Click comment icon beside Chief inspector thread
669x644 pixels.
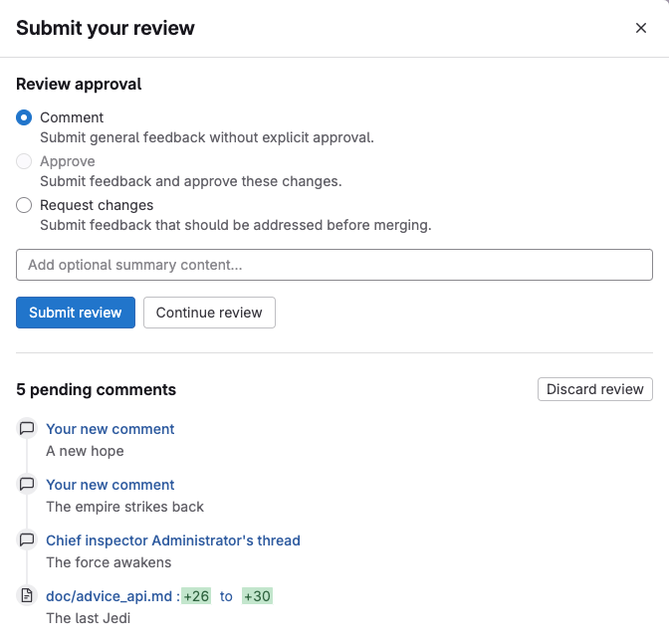pyautogui.click(x=27, y=540)
